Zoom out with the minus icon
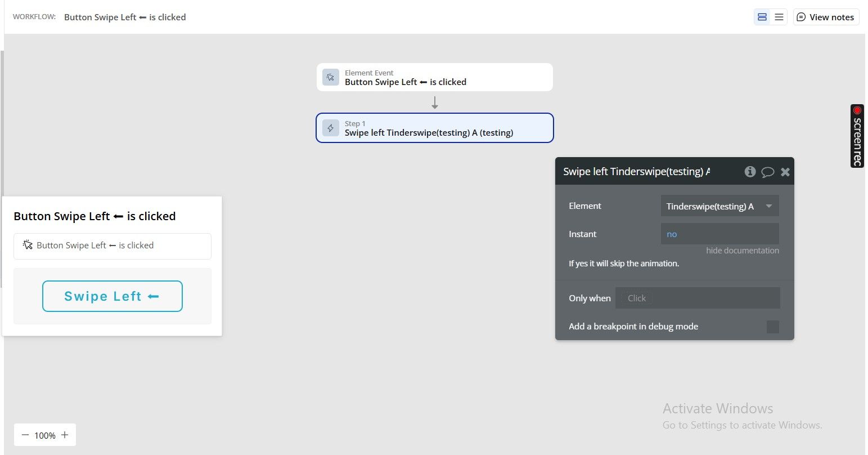868x455 pixels. (25, 435)
